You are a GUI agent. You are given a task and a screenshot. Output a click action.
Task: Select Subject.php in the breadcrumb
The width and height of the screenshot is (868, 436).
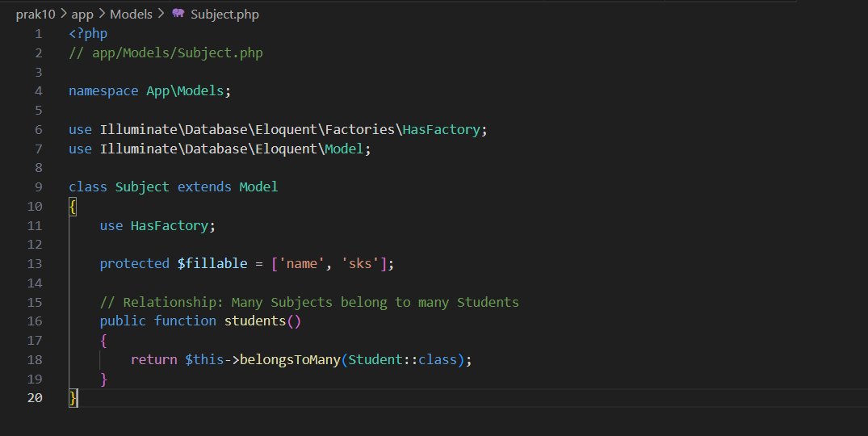(224, 14)
